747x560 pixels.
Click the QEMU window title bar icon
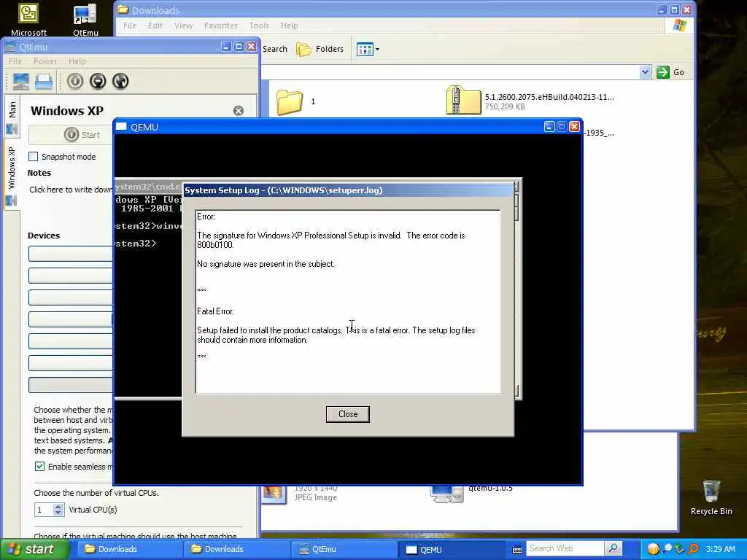[122, 127]
